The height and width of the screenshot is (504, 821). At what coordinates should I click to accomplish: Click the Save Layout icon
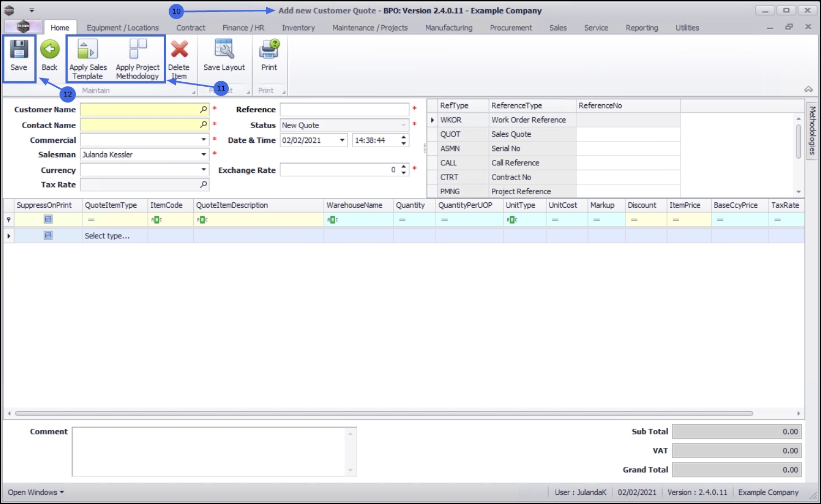point(224,49)
